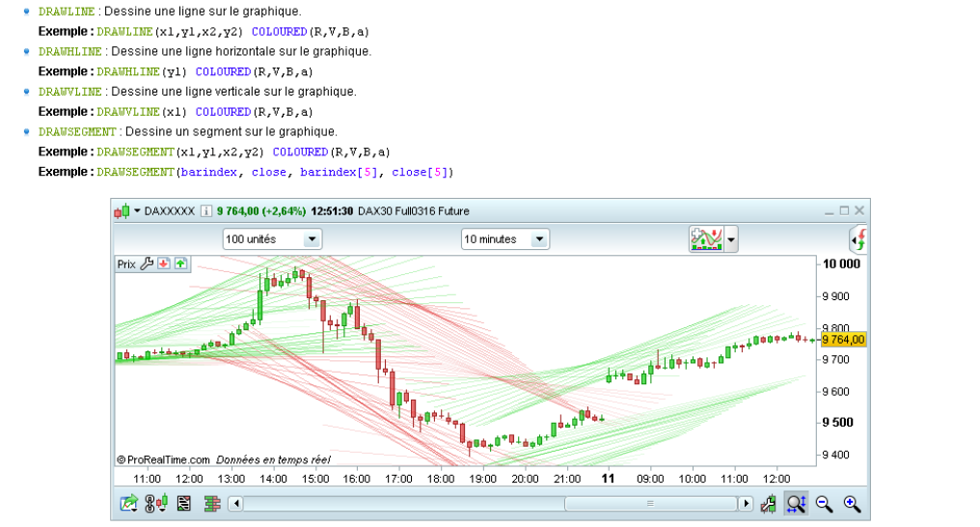The width and height of the screenshot is (980, 527).
Task: Click the linked candlesticks icon
Action: [x=156, y=503]
